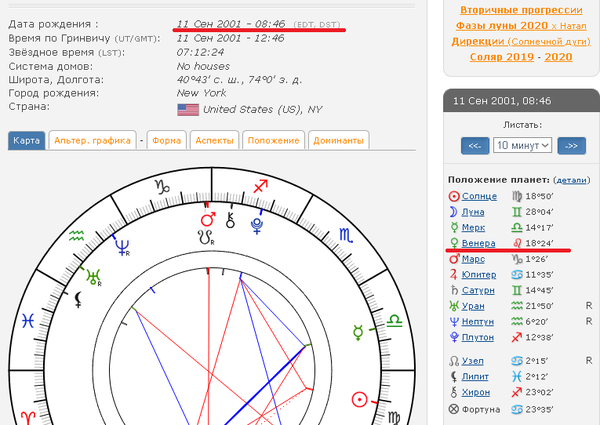Click Aquarius sign on the zodiac ring
This screenshot has width=600, height=425.
click(77, 236)
